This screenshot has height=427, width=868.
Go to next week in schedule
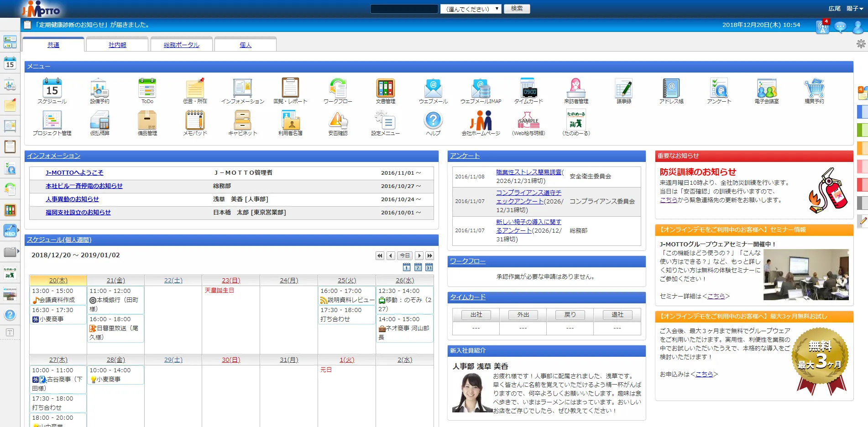click(429, 255)
